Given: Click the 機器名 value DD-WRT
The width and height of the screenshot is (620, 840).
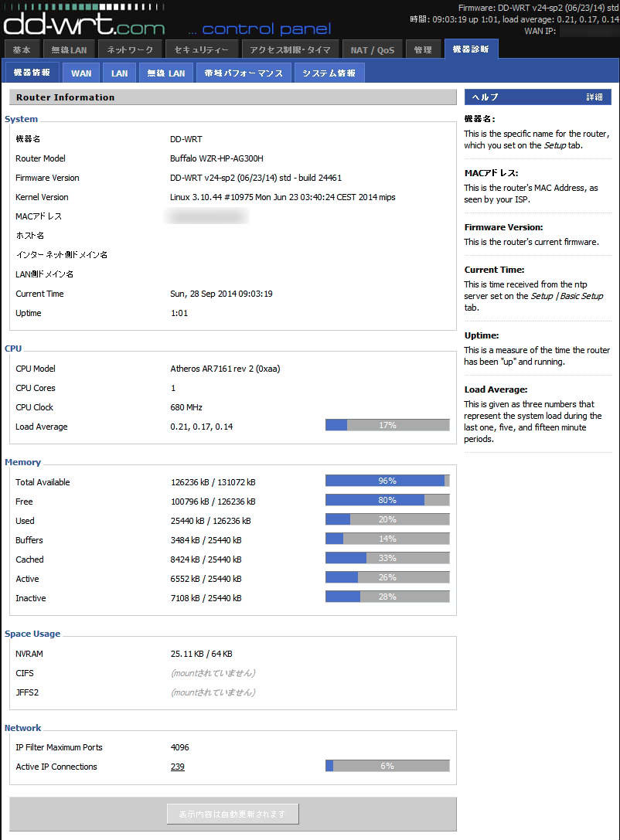Looking at the screenshot, I should (x=186, y=139).
